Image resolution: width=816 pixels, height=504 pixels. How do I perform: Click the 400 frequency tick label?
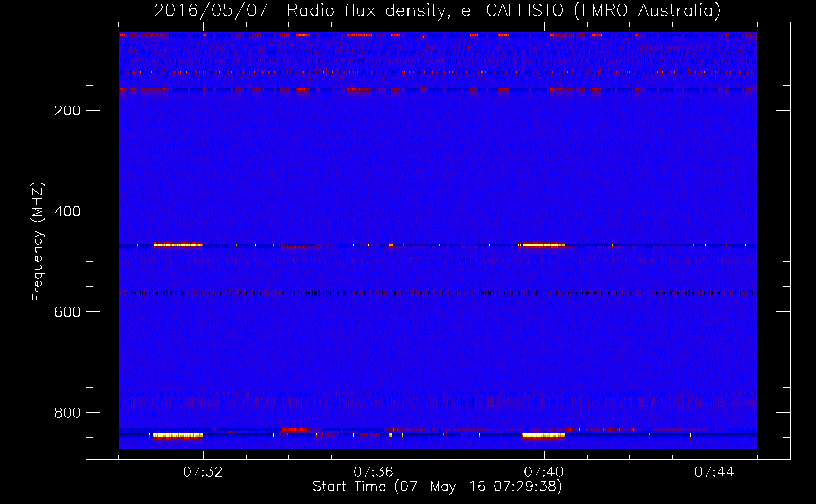click(68, 212)
